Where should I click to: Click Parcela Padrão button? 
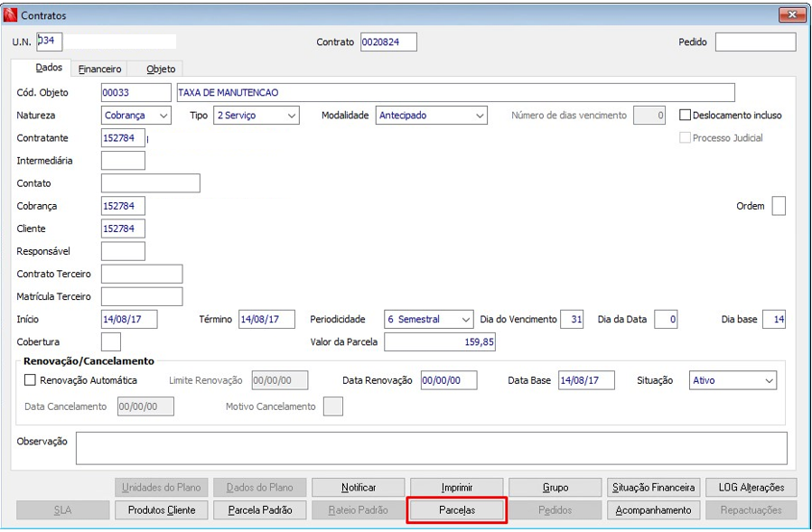260,510
